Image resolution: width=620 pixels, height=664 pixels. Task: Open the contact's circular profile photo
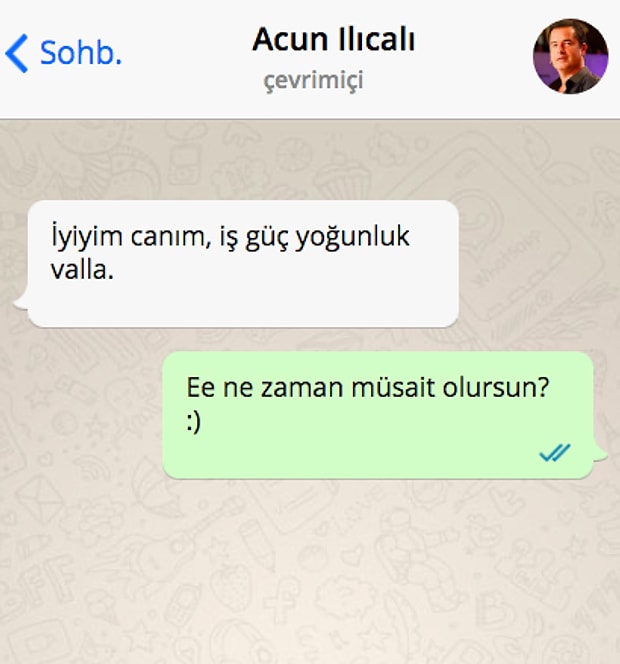[570, 56]
